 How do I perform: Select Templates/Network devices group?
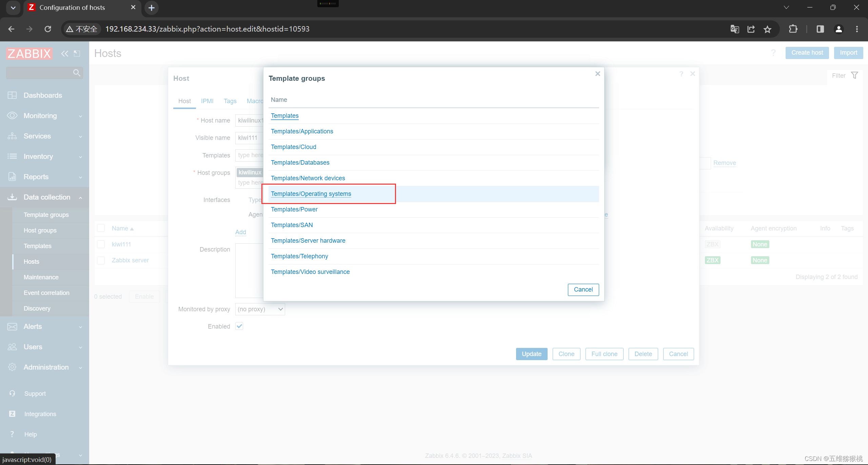[308, 178]
